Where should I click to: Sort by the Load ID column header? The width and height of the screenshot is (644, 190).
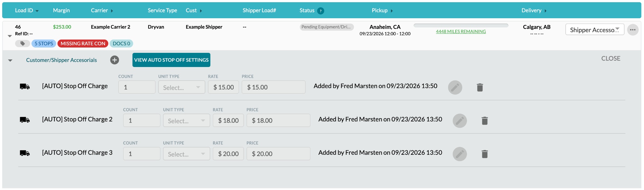click(x=27, y=10)
